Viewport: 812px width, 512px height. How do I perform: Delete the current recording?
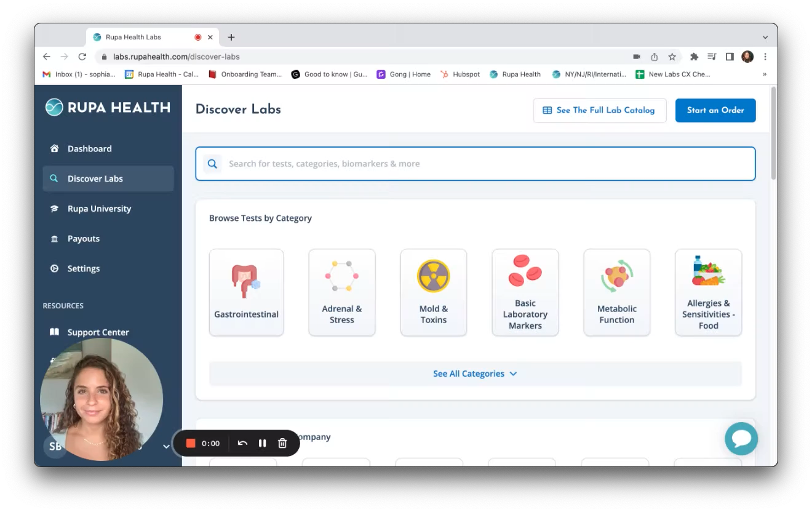[282, 443]
